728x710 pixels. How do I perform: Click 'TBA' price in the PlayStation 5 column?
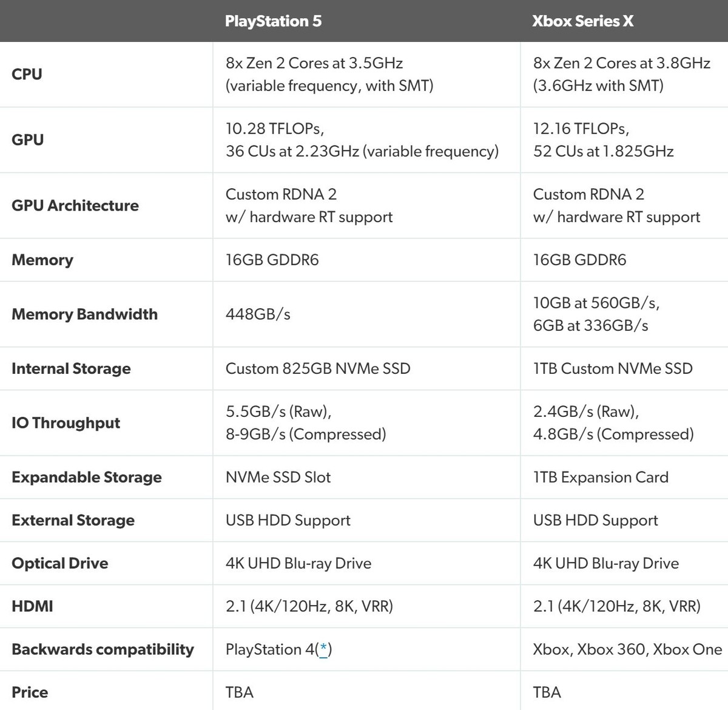point(240,692)
